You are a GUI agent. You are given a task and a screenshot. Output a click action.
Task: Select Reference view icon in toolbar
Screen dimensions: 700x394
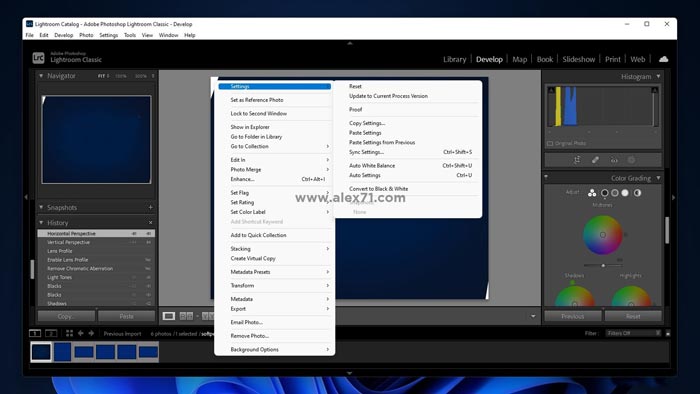pyautogui.click(x=186, y=316)
